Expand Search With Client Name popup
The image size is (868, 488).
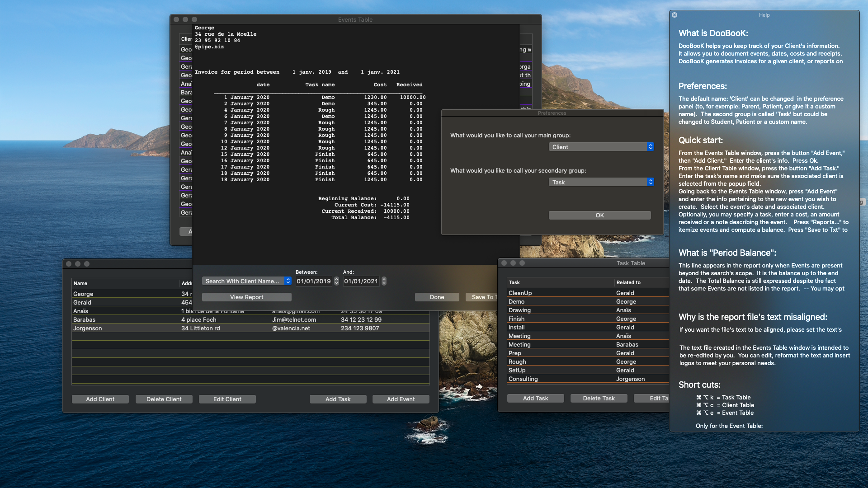click(x=246, y=281)
